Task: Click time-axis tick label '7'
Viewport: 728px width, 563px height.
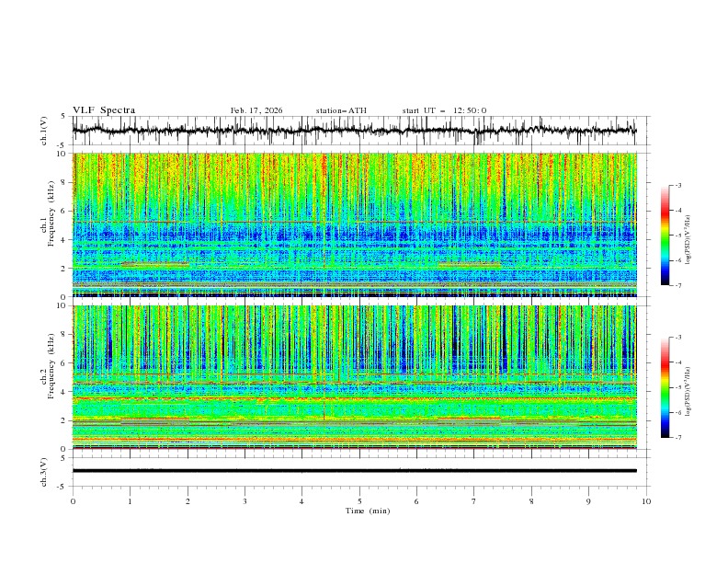Action: tap(474, 501)
